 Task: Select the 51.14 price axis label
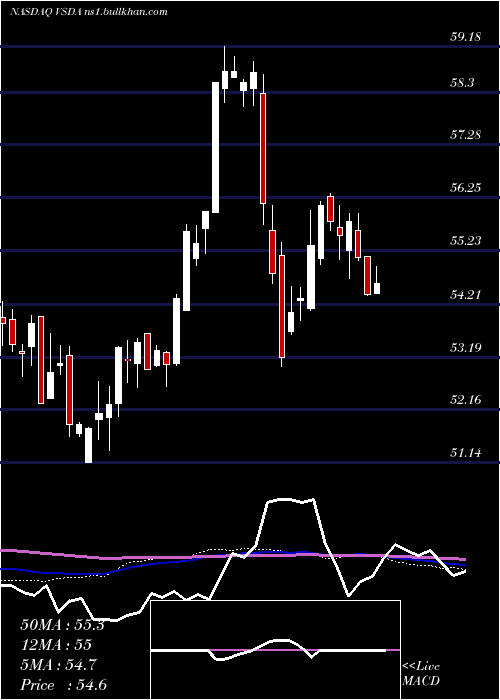(x=465, y=453)
